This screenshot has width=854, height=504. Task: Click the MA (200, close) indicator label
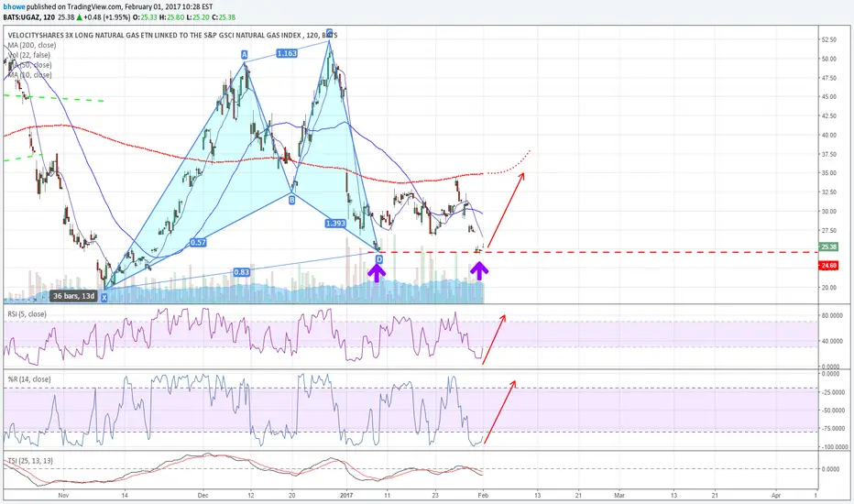click(31, 45)
